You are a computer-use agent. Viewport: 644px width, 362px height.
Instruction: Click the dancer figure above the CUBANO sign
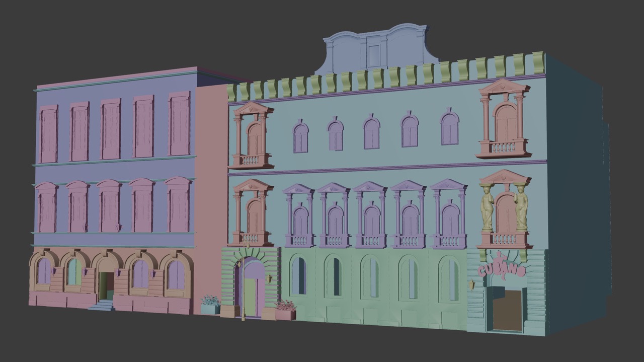pos(499,257)
